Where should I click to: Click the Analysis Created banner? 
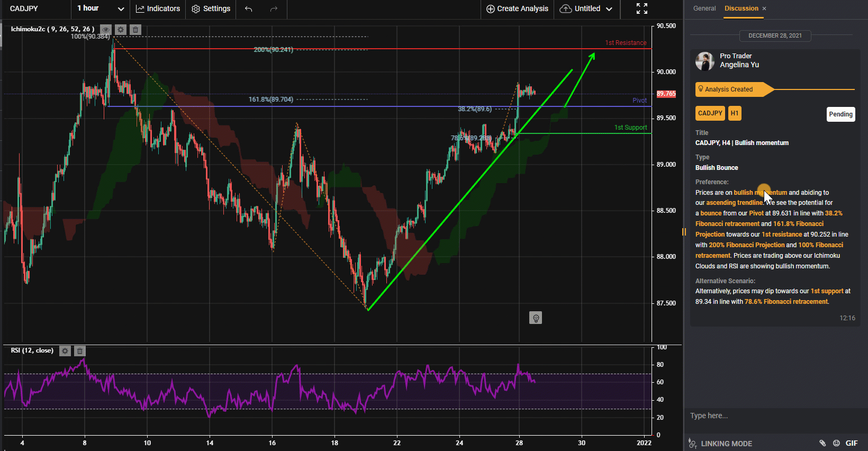pyautogui.click(x=734, y=89)
